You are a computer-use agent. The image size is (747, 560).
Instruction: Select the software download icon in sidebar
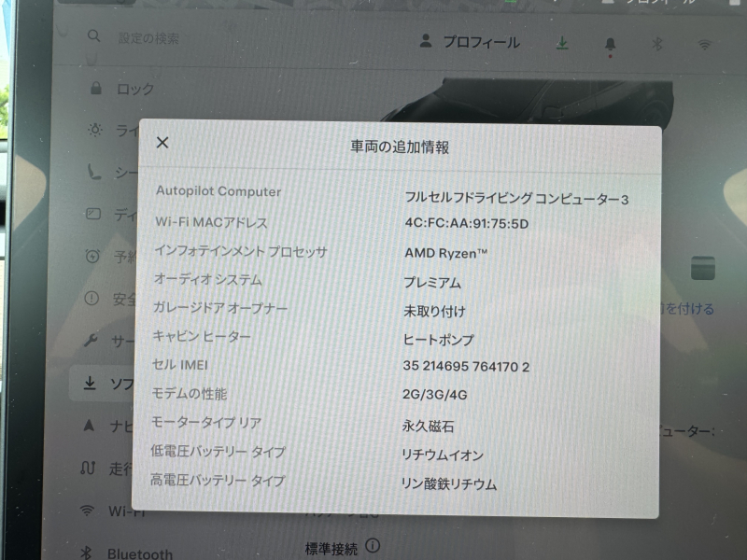[90, 383]
